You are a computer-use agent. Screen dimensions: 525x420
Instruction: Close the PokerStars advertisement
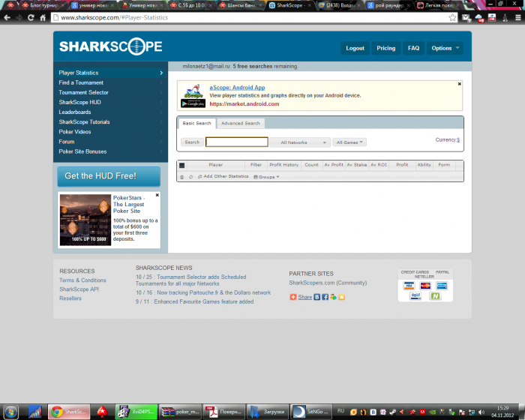point(157,195)
